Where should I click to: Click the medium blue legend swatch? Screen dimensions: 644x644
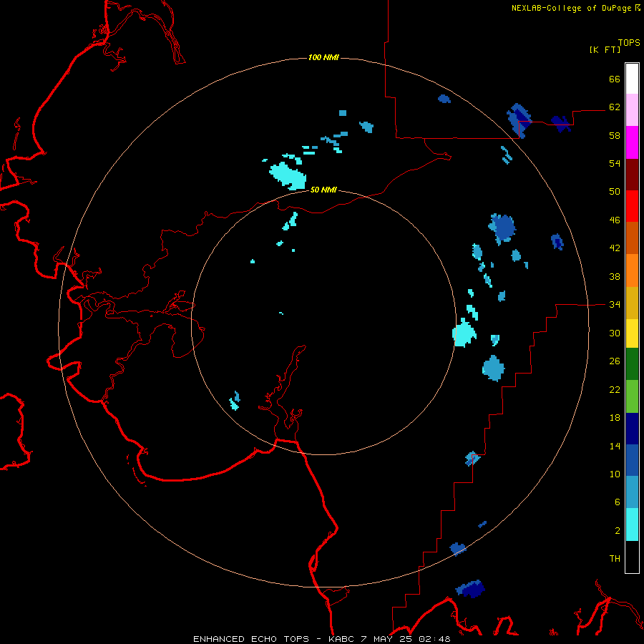[632, 460]
